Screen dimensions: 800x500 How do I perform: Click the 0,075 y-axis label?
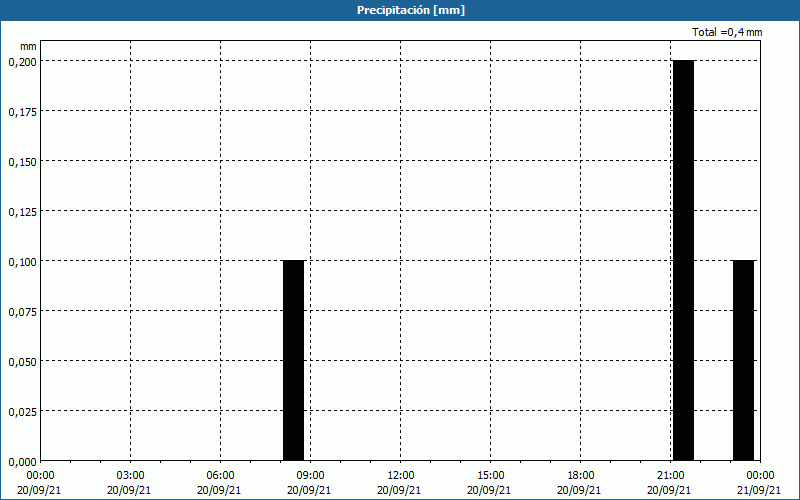pyautogui.click(x=22, y=312)
